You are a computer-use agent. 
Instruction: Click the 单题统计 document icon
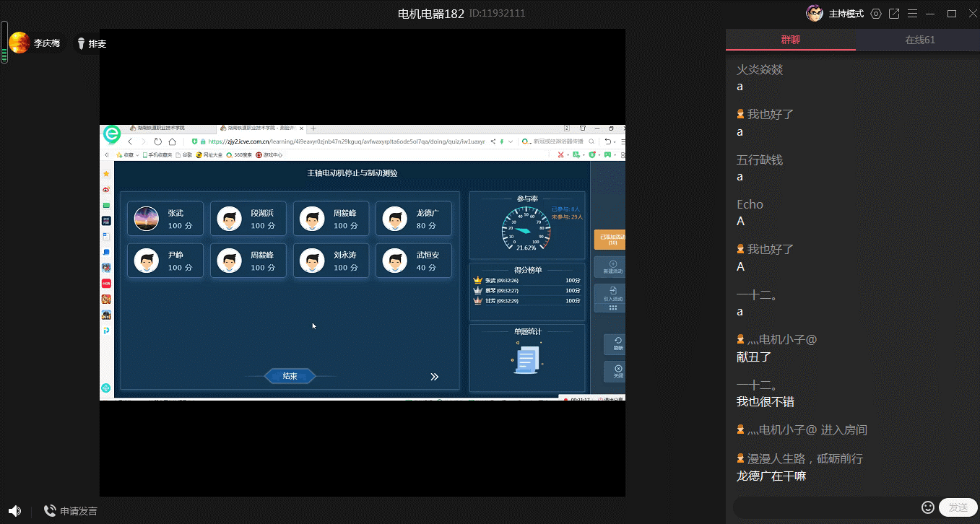click(526, 359)
